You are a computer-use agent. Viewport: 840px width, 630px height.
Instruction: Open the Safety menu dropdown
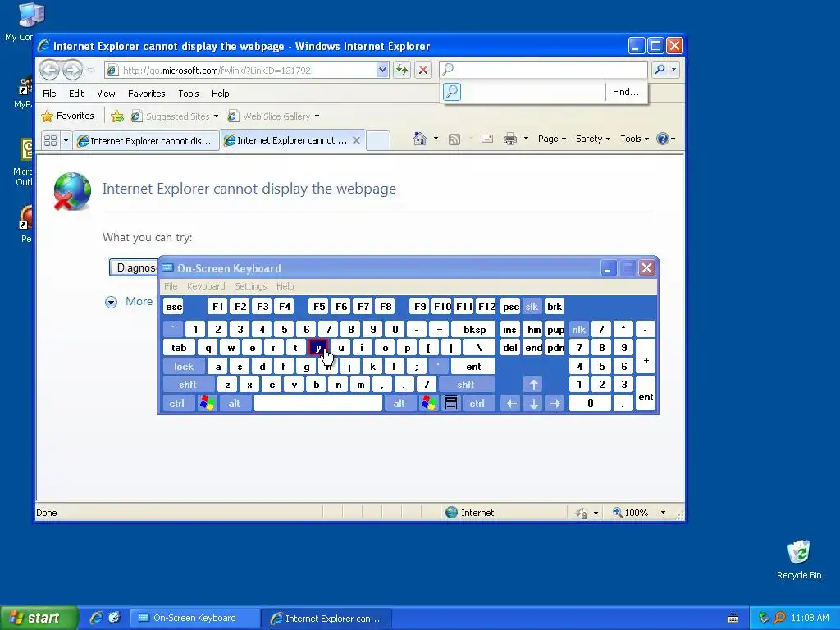pyautogui.click(x=592, y=139)
